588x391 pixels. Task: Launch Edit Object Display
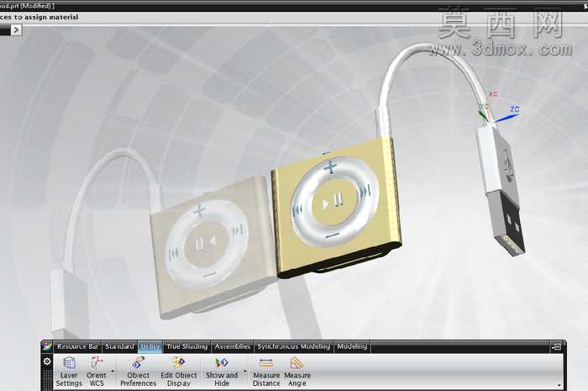click(178, 371)
